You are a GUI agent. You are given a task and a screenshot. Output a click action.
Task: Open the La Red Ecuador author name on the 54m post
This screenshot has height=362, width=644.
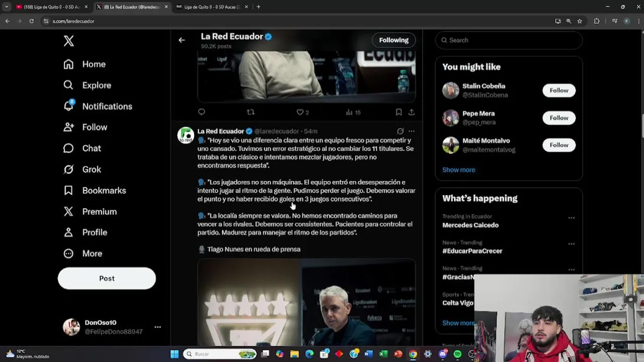(x=221, y=131)
